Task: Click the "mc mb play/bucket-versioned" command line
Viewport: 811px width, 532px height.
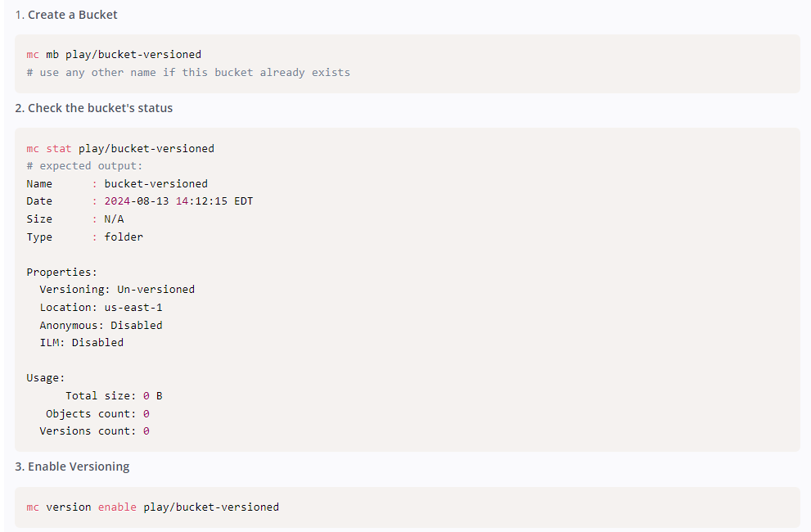Action: pos(114,55)
